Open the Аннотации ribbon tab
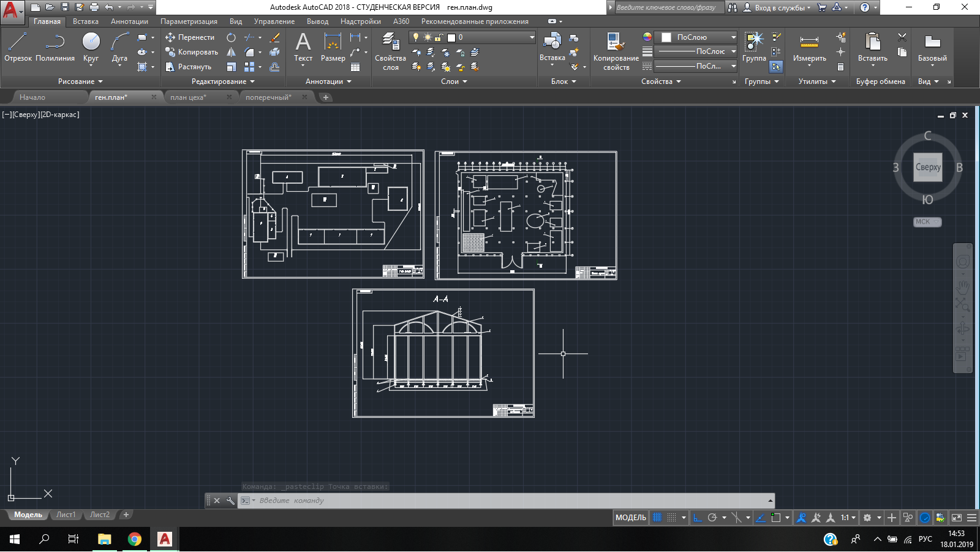Viewport: 980px width, 552px height. pos(129,21)
